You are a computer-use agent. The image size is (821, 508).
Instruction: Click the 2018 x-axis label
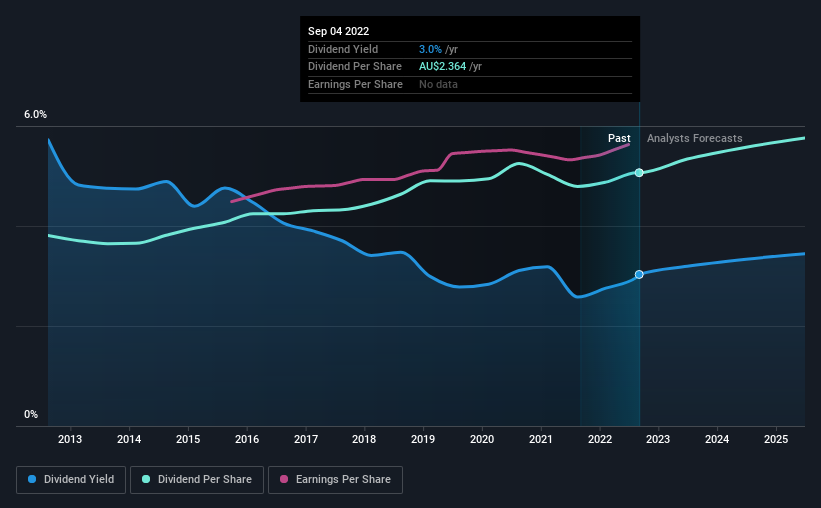pyautogui.click(x=364, y=439)
